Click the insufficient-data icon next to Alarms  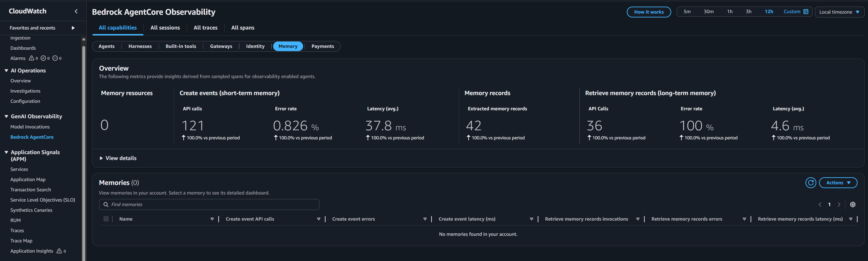click(x=55, y=58)
